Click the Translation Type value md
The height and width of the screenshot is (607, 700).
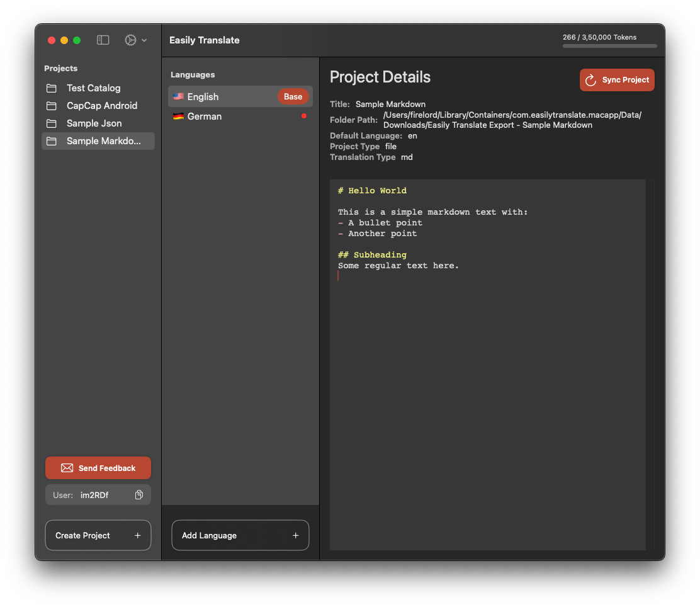coord(407,157)
